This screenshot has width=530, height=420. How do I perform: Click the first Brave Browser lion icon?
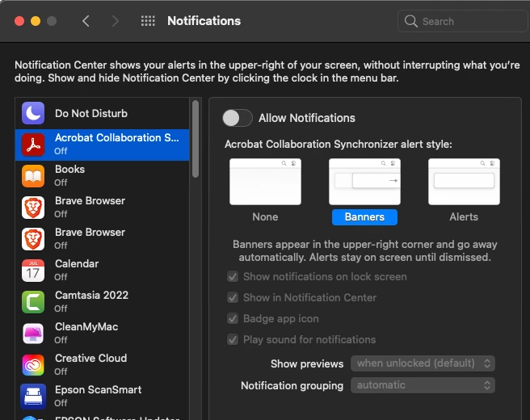coord(33,208)
